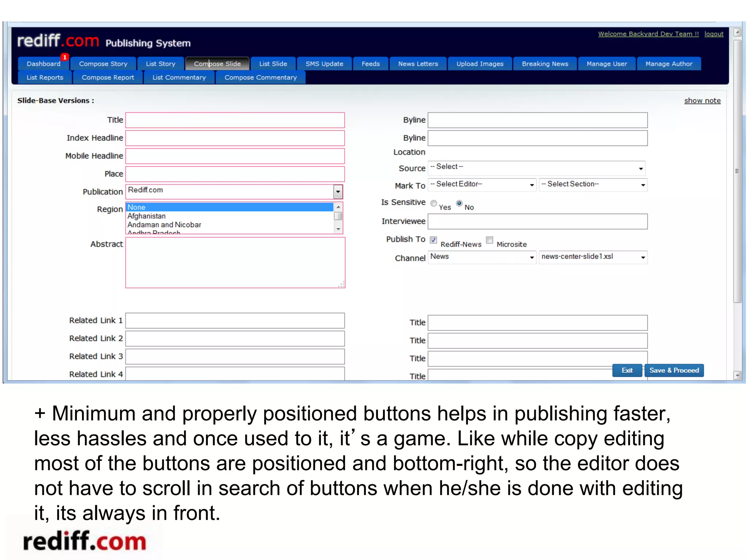Image resolution: width=747 pixels, height=560 pixels.
Task: Click the Place input field
Action: (235, 174)
